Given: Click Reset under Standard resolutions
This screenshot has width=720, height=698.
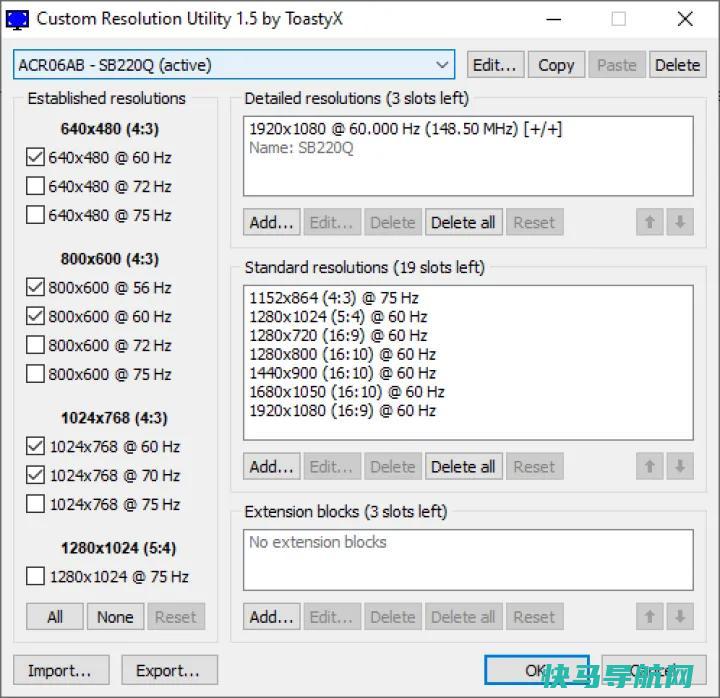Looking at the screenshot, I should click(534, 467).
